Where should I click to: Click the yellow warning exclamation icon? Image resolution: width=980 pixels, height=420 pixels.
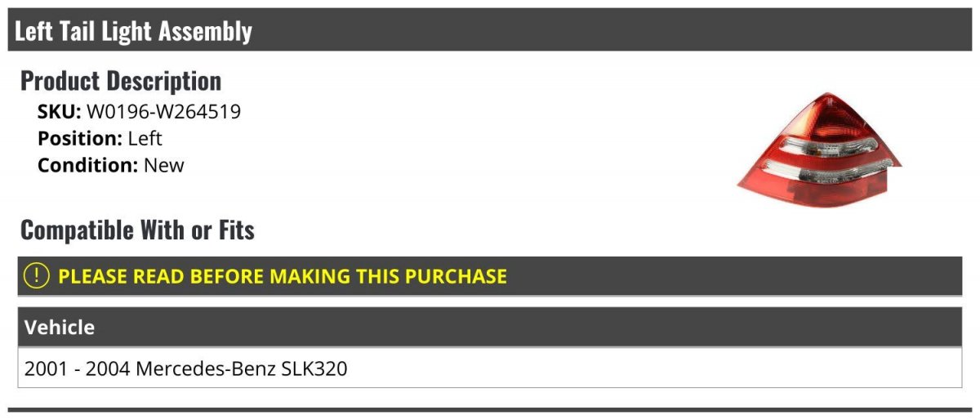pyautogui.click(x=37, y=276)
